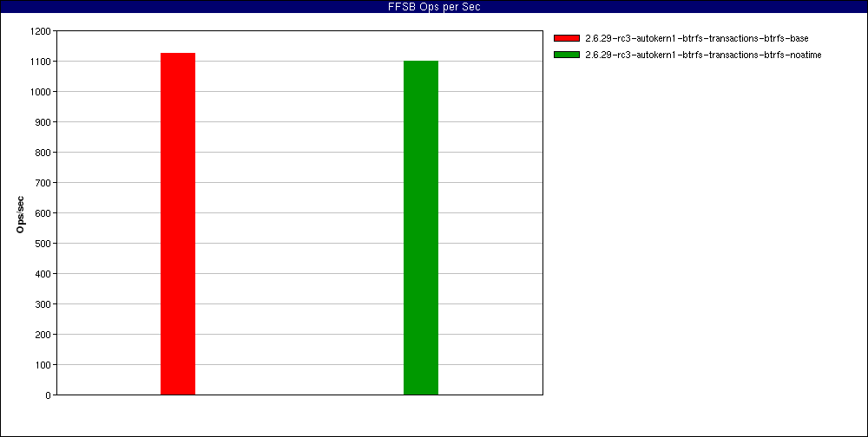Click the green btrfs-noatime bar
This screenshot has height=437, width=868.
pos(421,228)
